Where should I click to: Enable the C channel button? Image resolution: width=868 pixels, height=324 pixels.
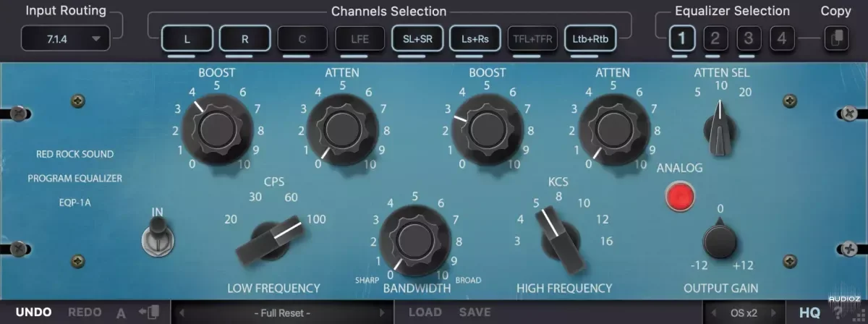pos(302,38)
